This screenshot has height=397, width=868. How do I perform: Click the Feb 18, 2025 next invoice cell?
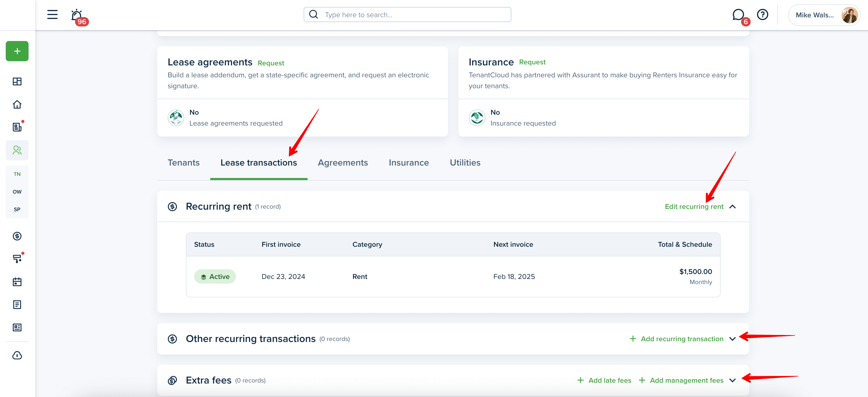514,277
